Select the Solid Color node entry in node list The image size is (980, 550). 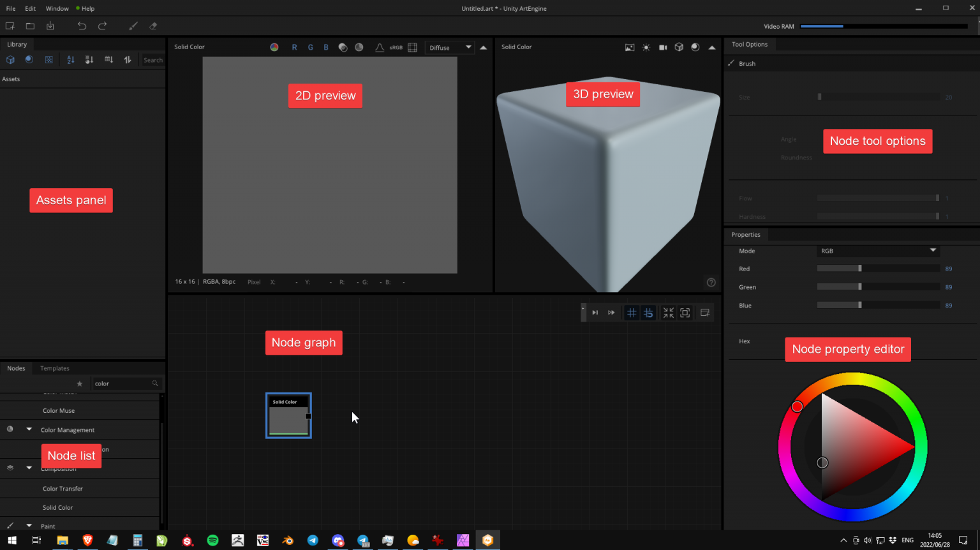pos(57,507)
